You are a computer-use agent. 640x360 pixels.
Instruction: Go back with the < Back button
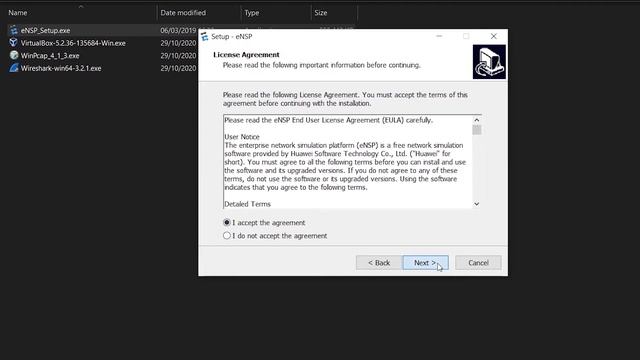click(379, 263)
